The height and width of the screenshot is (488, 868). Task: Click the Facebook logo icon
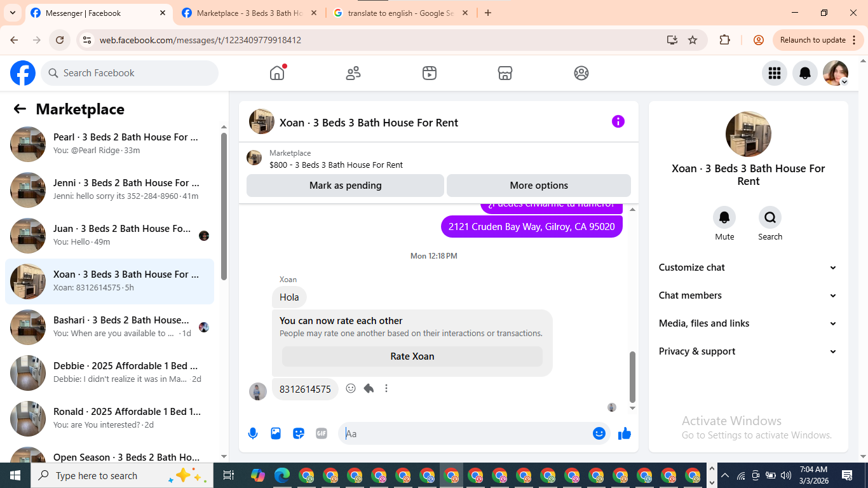[23, 73]
